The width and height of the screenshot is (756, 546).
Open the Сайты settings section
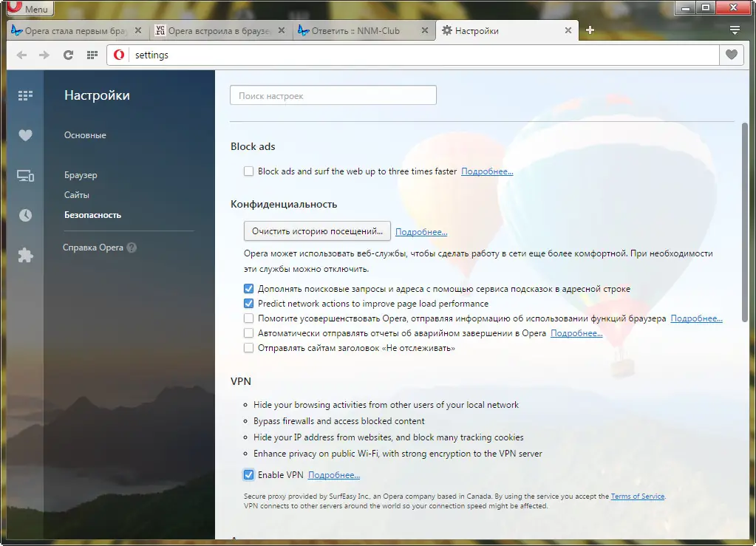[x=77, y=195]
